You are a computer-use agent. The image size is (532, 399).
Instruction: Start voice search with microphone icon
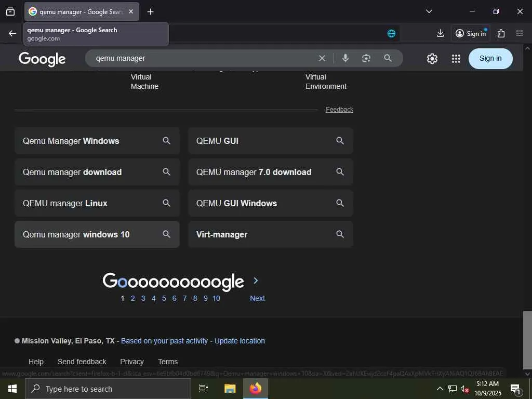(345, 58)
